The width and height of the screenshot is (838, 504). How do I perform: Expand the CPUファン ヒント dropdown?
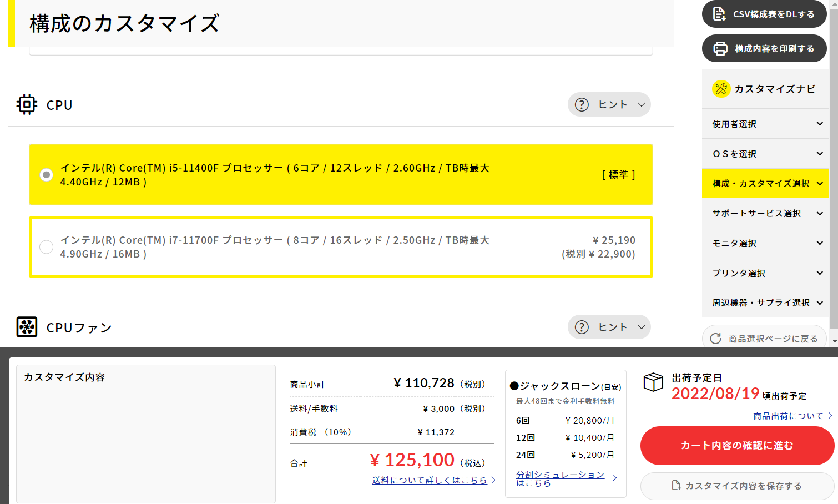(609, 327)
